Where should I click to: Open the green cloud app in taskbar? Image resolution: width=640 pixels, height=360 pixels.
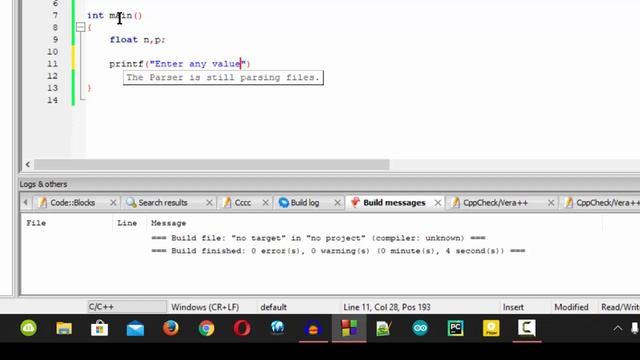28,328
